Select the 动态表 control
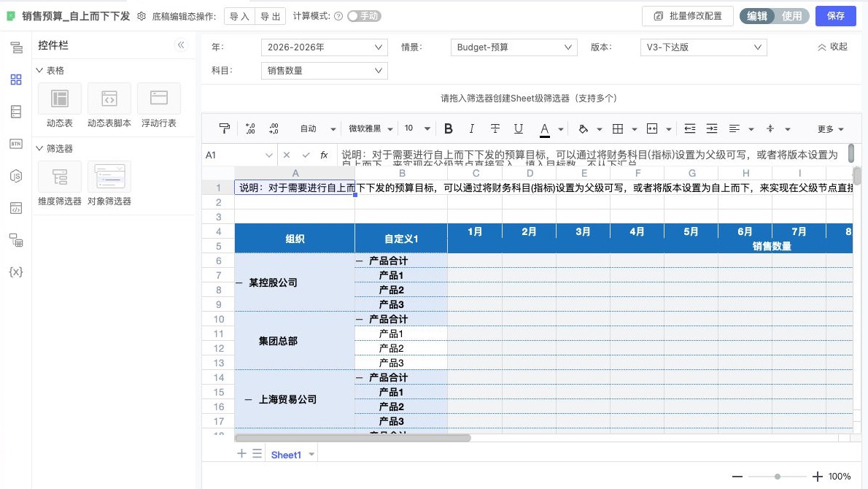The width and height of the screenshot is (868, 489). tap(60, 106)
